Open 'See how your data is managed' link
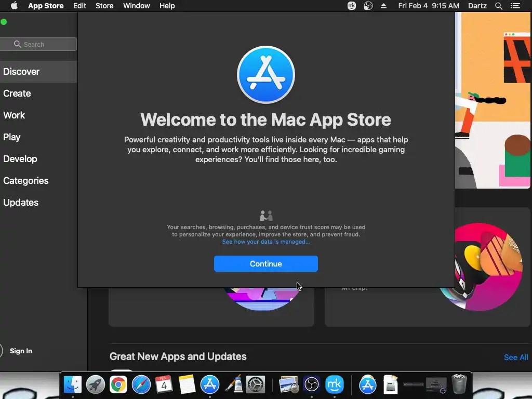 [265, 242]
